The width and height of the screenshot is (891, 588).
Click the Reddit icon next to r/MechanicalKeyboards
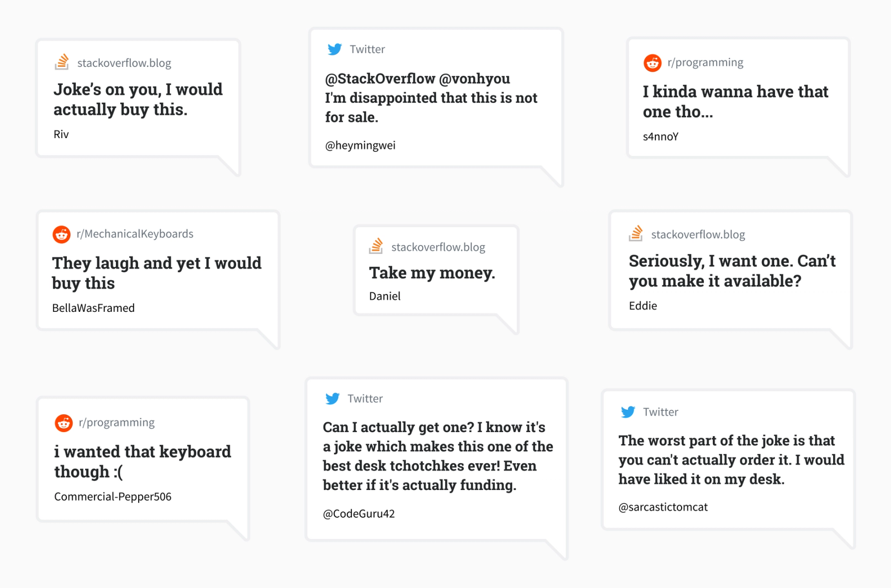click(x=61, y=234)
